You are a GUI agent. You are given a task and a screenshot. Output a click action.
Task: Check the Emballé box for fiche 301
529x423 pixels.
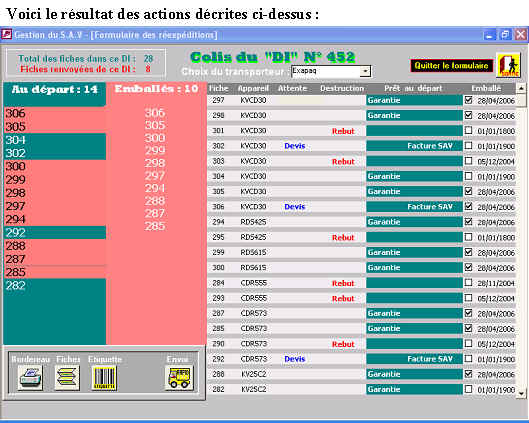(x=468, y=130)
